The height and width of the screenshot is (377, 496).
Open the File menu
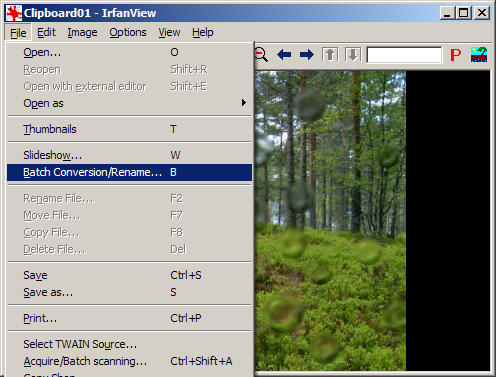coord(18,33)
